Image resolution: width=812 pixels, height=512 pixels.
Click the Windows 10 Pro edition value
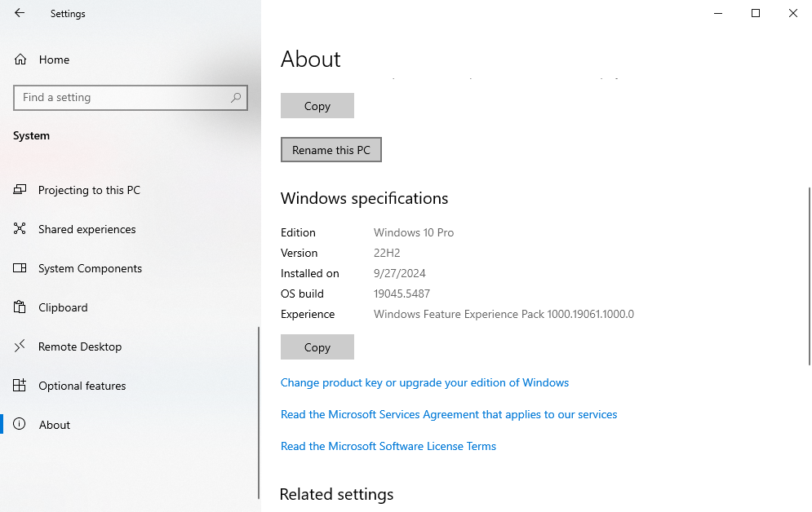point(414,232)
